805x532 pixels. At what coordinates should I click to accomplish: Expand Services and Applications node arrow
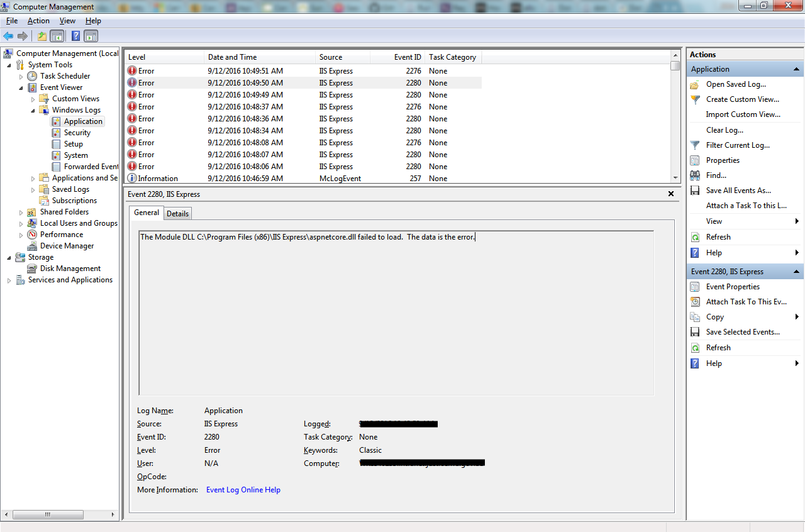coord(9,280)
